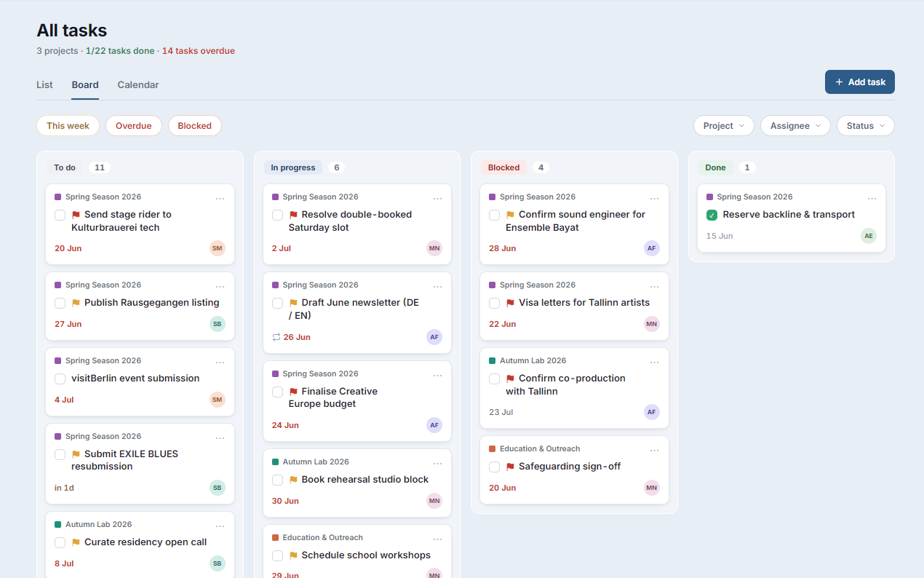The width and height of the screenshot is (924, 578).
Task: Check off Publish Rausgegangen listing task
Action: pos(60,303)
